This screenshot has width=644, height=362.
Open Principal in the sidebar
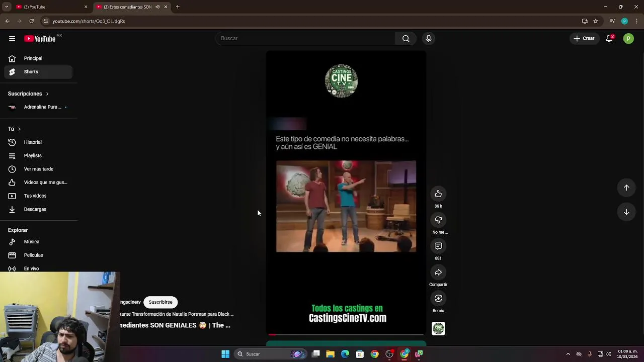tap(38, 58)
